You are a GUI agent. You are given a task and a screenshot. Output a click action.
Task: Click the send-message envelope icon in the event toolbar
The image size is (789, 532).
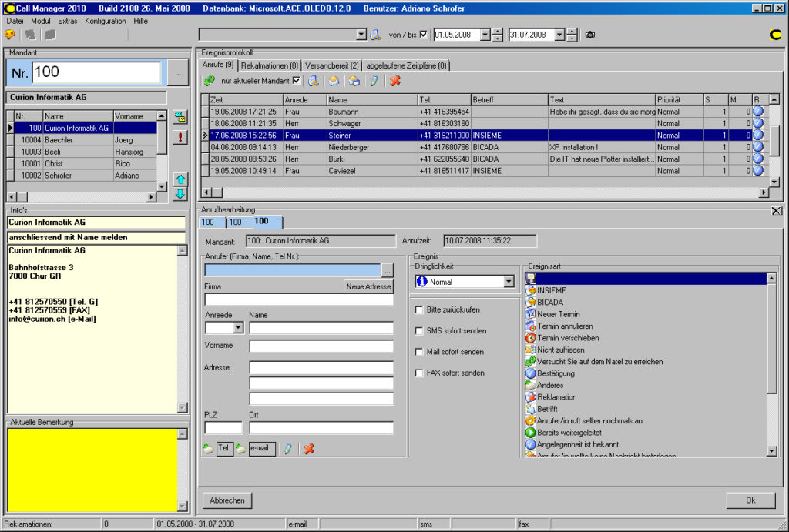(354, 80)
